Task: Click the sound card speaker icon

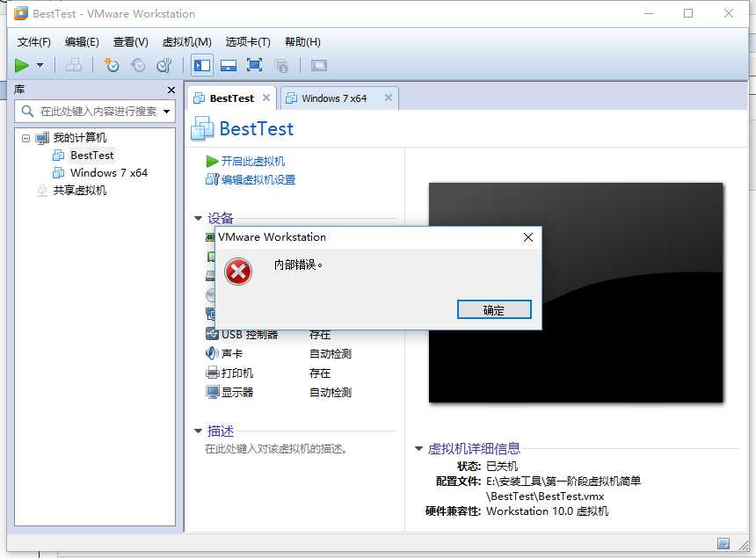Action: (212, 353)
